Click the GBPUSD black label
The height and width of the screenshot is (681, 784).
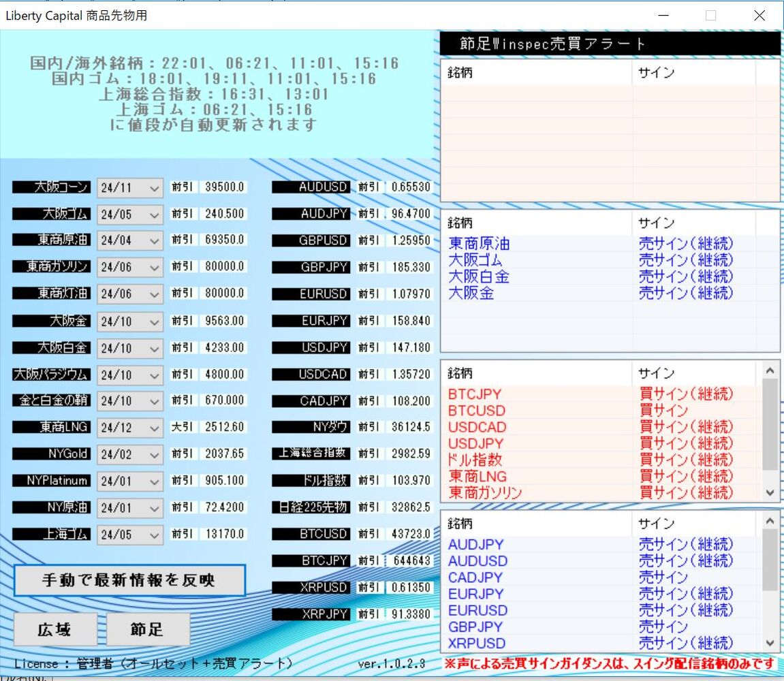point(311,240)
